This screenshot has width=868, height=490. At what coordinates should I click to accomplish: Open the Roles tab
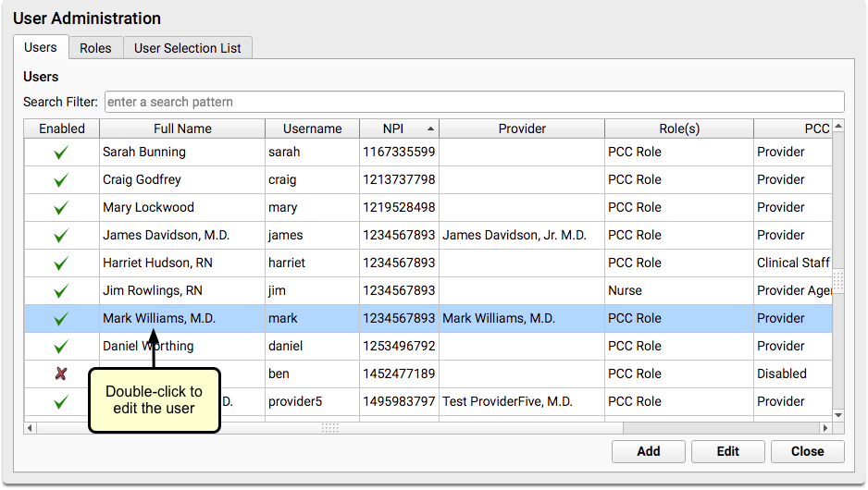(x=95, y=48)
